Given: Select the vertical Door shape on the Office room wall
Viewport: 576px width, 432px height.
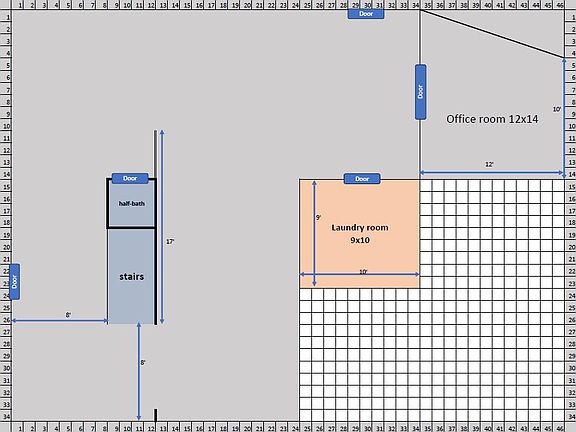Looking at the screenshot, I should [421, 92].
